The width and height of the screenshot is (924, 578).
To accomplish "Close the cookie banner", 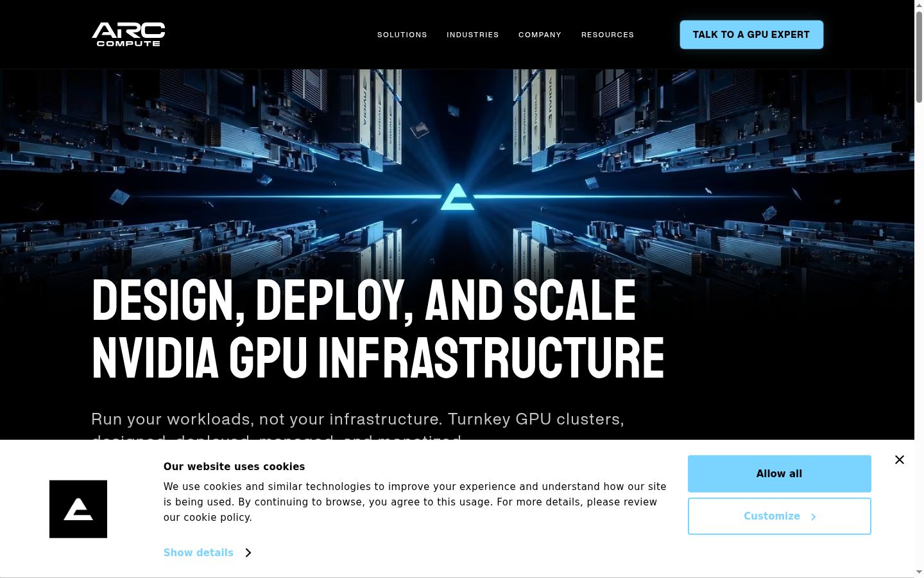I will [x=900, y=460].
